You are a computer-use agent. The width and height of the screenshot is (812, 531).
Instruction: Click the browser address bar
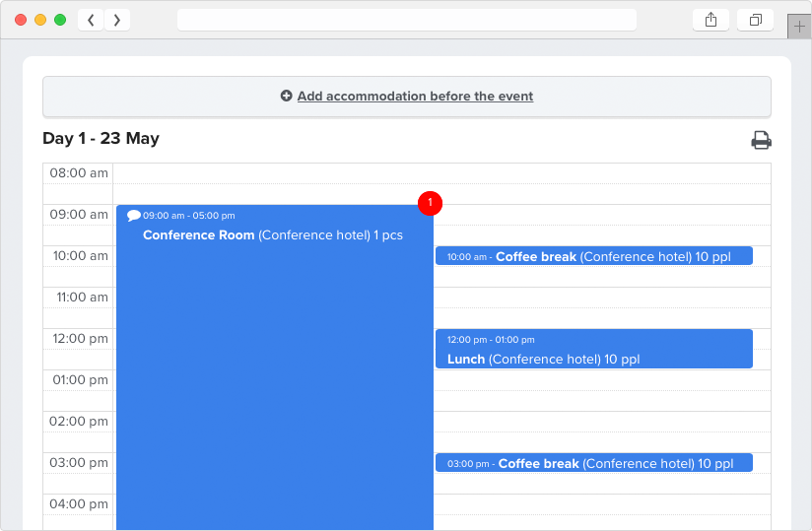pyautogui.click(x=407, y=20)
